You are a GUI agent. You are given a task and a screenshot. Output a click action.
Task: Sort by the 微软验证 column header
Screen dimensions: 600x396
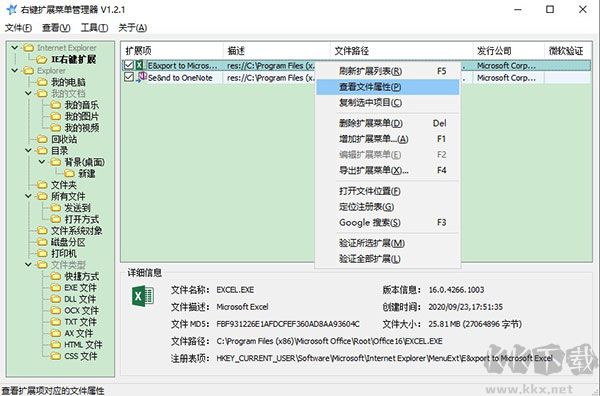[x=567, y=51]
